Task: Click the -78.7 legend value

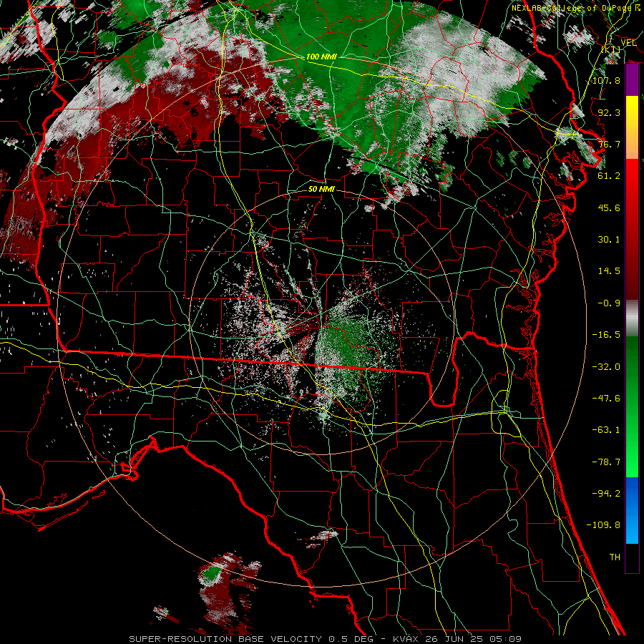Action: pyautogui.click(x=606, y=462)
